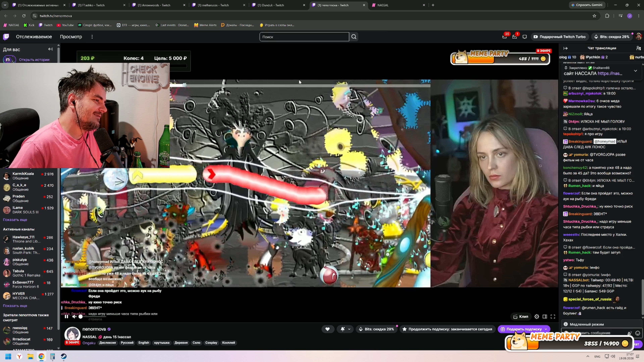Switch to the melharucos - Twitch tab
This screenshot has height=362, width=644.
point(219,5)
